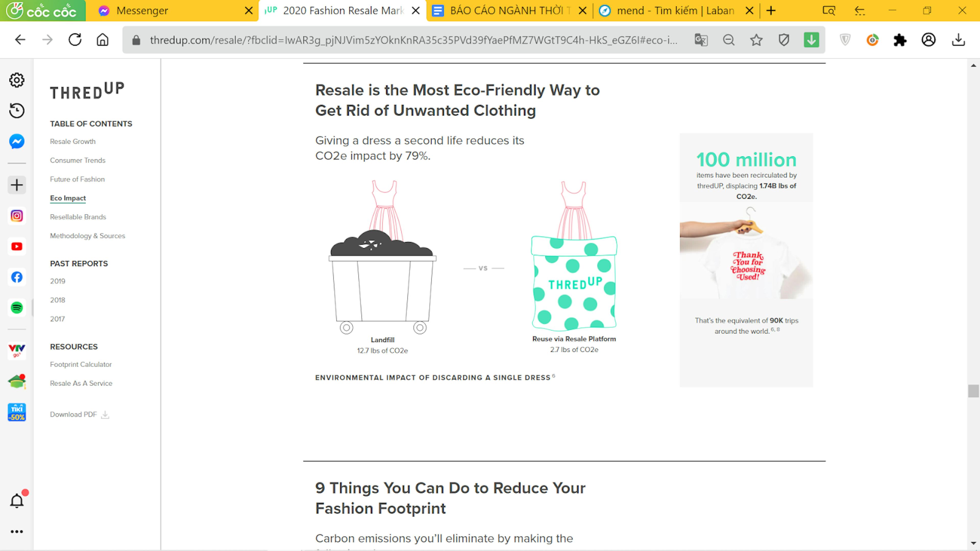Open YouTube from the sidebar
This screenshot has width=980, height=551.
[17, 247]
